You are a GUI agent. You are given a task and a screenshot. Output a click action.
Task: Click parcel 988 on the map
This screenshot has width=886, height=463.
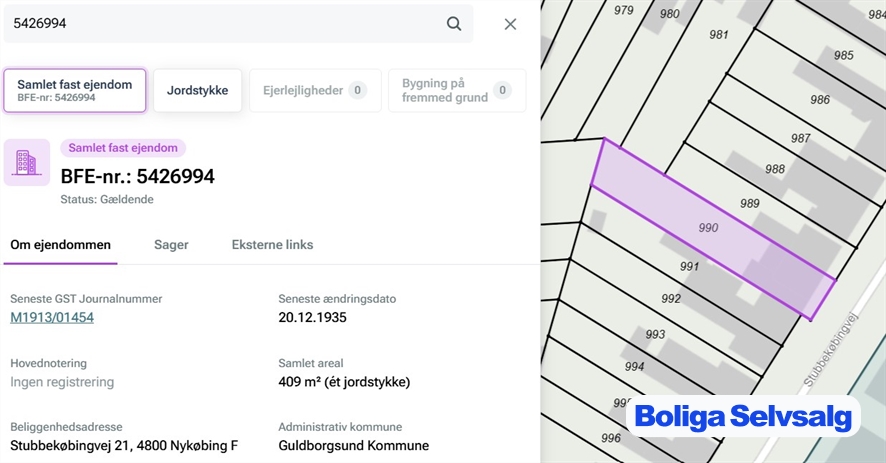(x=775, y=169)
